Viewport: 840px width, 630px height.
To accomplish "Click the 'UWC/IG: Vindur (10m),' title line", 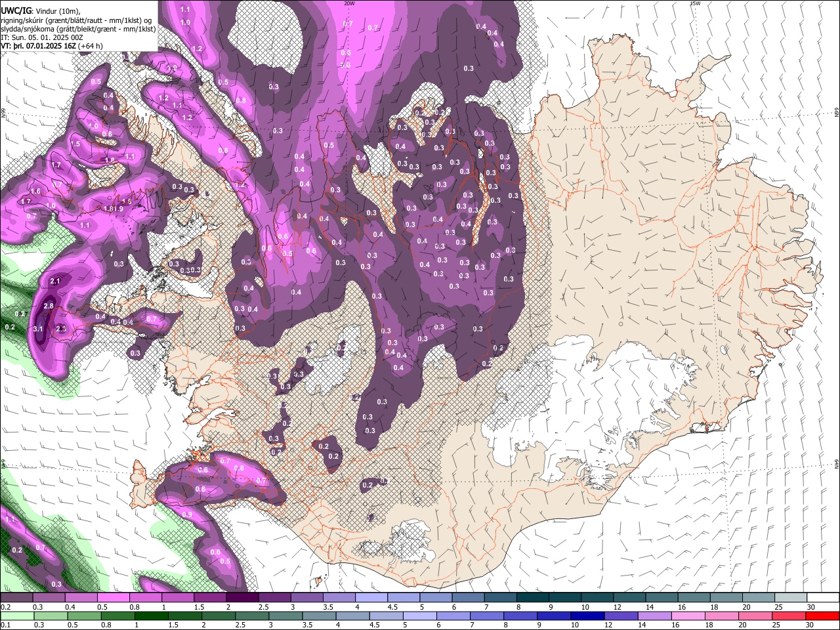I will (40, 10).
